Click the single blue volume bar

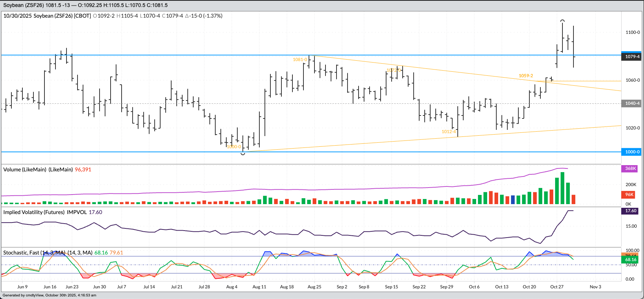(x=513, y=200)
